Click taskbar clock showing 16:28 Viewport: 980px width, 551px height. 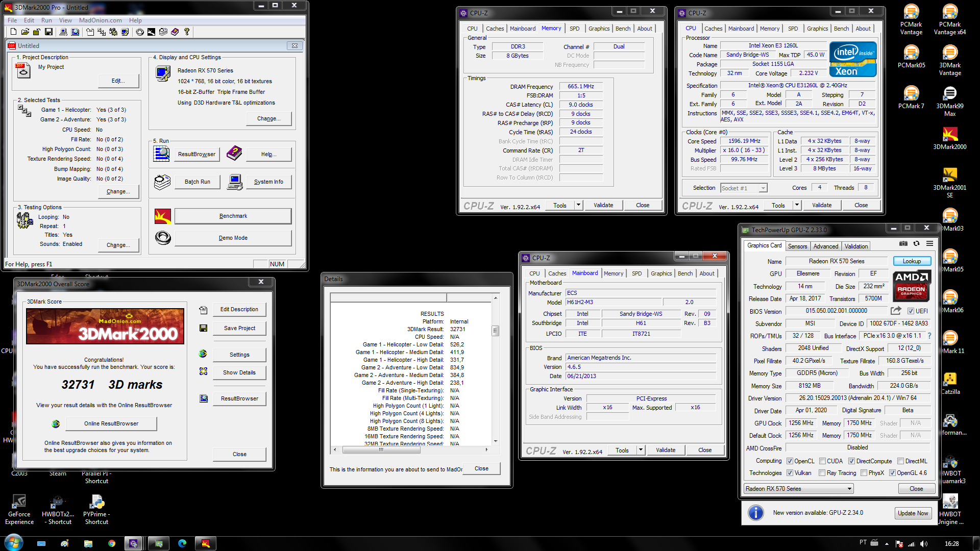coord(951,544)
